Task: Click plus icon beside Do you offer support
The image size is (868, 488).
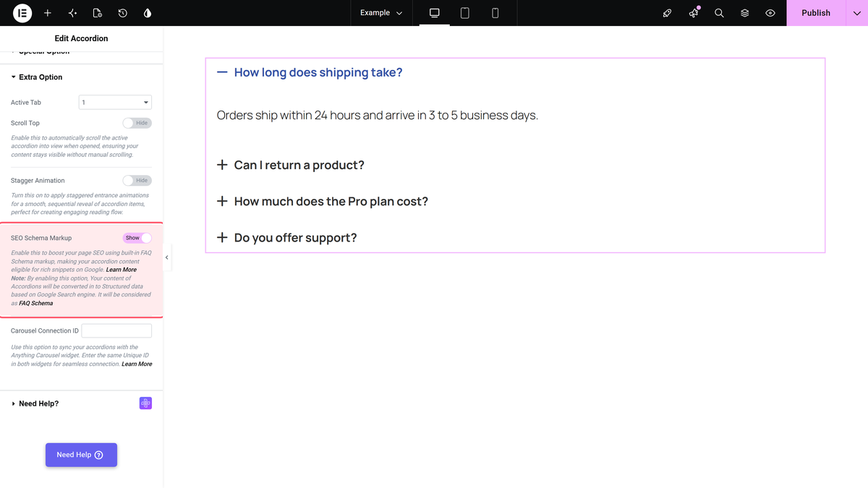Action: 222,237
